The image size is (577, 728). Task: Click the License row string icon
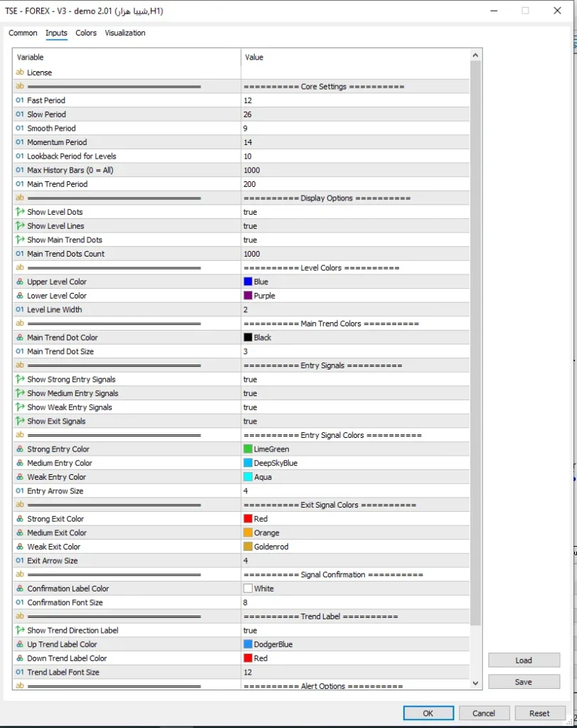[x=19, y=72]
